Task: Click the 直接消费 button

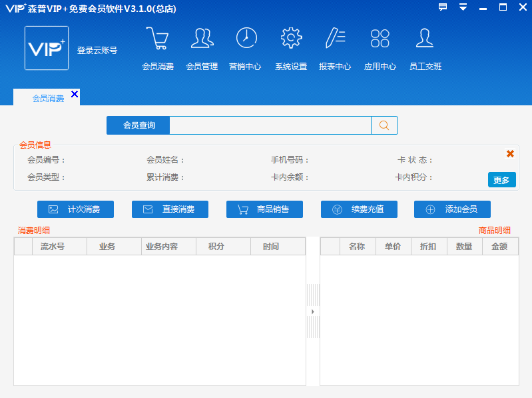Action: click(170, 209)
